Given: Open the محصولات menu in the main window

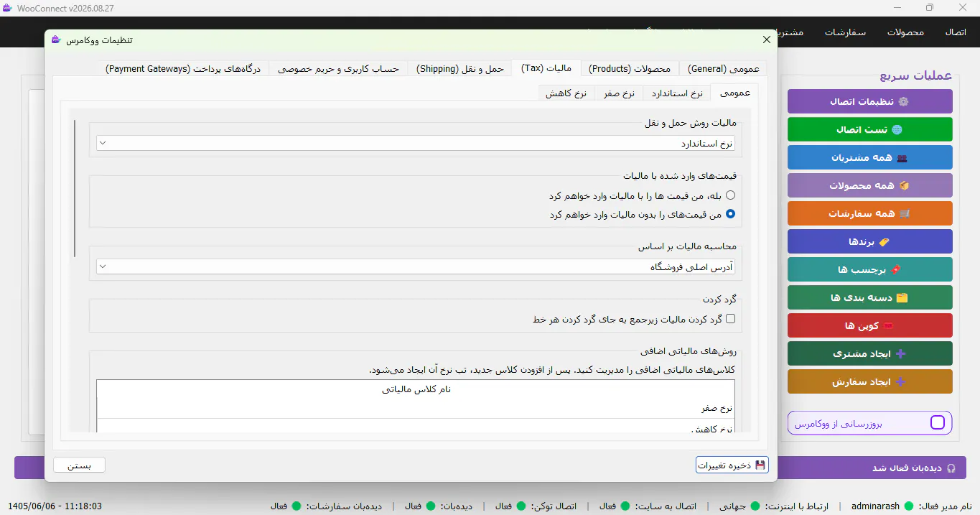Looking at the screenshot, I should point(905,32).
